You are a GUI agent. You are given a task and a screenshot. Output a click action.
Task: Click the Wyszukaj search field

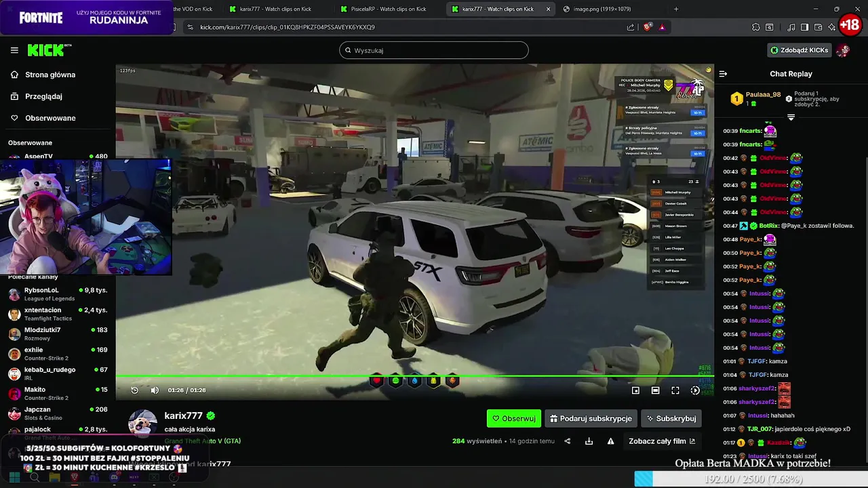coord(433,50)
